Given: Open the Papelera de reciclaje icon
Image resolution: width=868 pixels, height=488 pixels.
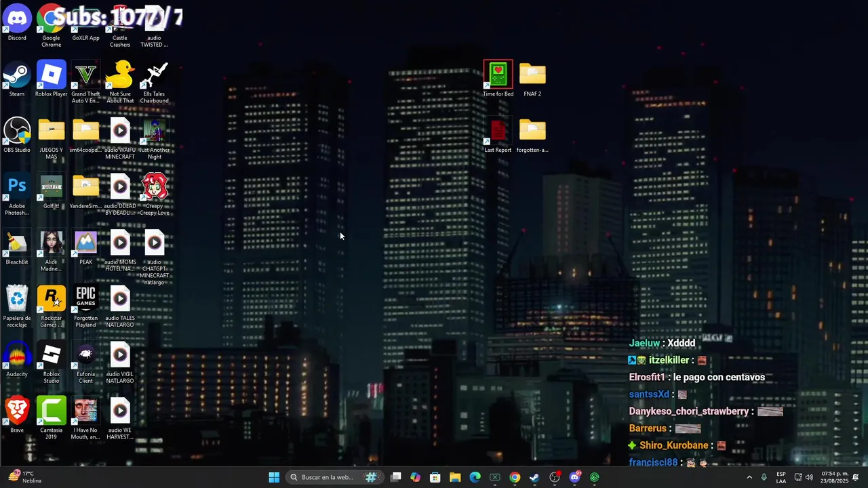Looking at the screenshot, I should (x=17, y=306).
